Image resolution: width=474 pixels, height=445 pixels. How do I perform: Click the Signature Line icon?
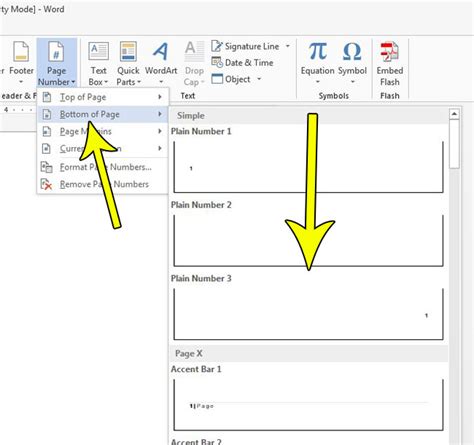click(217, 46)
